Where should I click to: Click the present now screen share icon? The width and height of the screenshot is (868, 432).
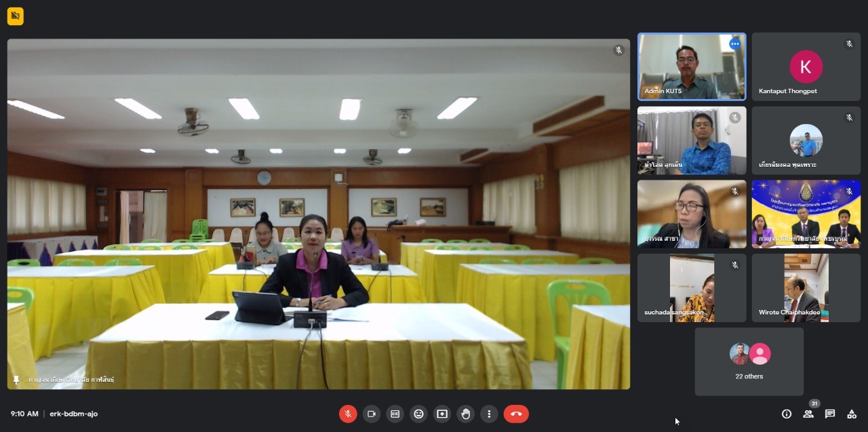[442, 414]
